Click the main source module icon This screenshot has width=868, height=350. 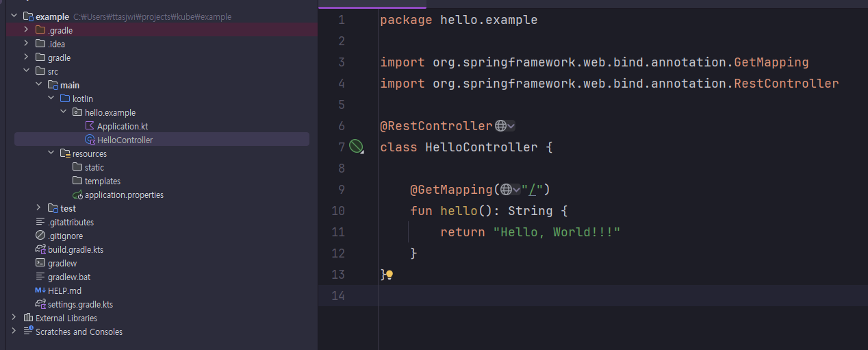(x=53, y=85)
